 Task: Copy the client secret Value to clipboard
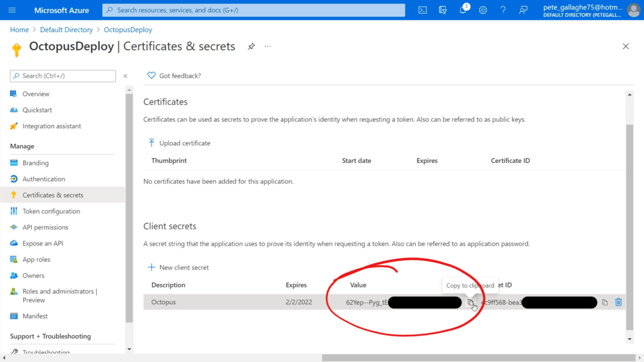[x=470, y=302]
